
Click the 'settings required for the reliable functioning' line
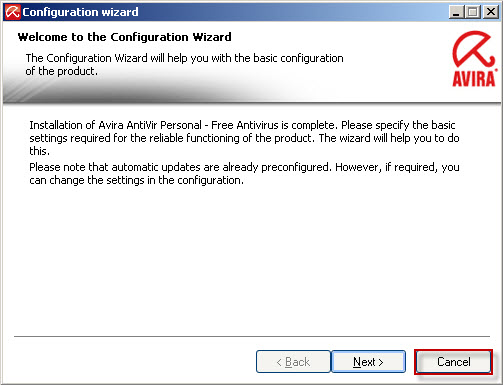coord(244,138)
